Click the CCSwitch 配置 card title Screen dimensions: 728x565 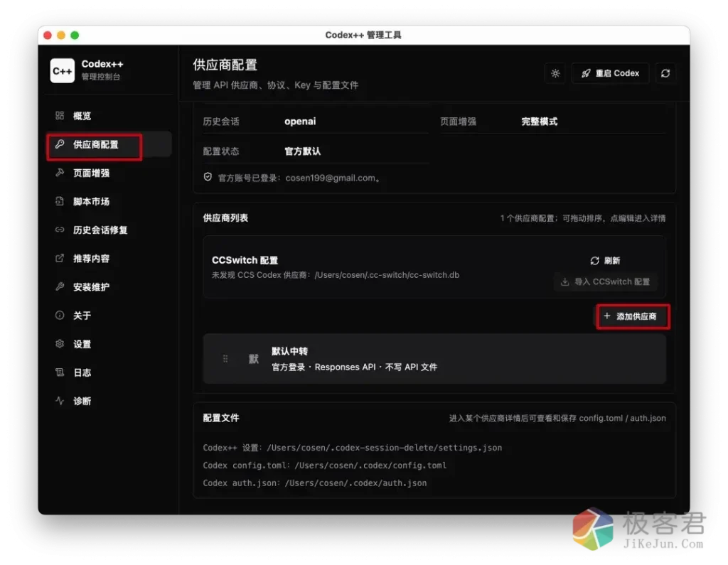[245, 260]
